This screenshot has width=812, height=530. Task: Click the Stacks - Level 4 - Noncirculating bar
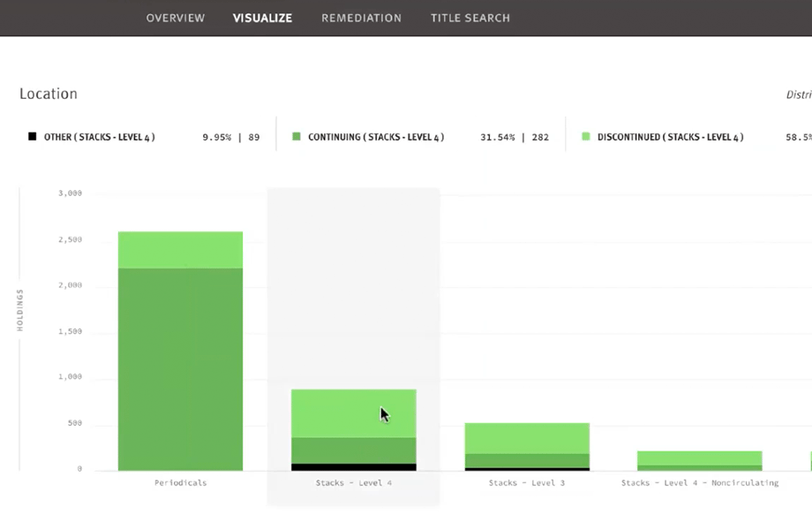(699, 459)
